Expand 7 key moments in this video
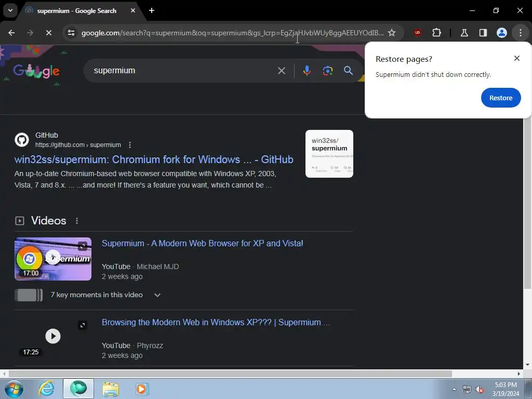The width and height of the screenshot is (532, 399). pyautogui.click(x=157, y=295)
